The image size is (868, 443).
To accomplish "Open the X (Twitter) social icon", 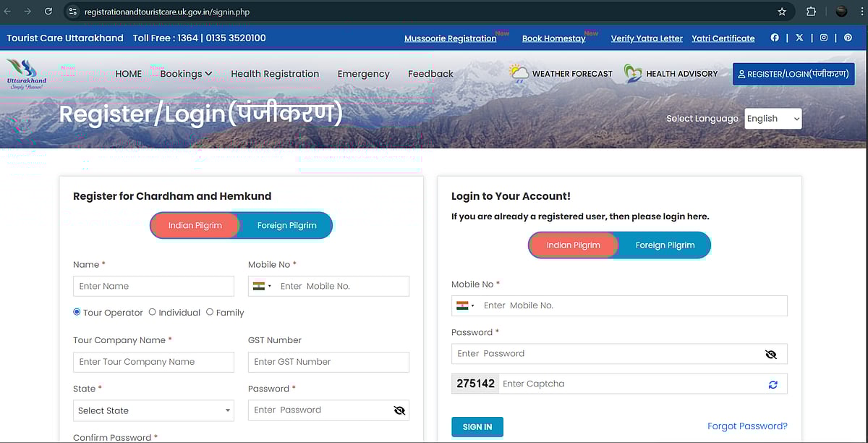I will 799,38.
